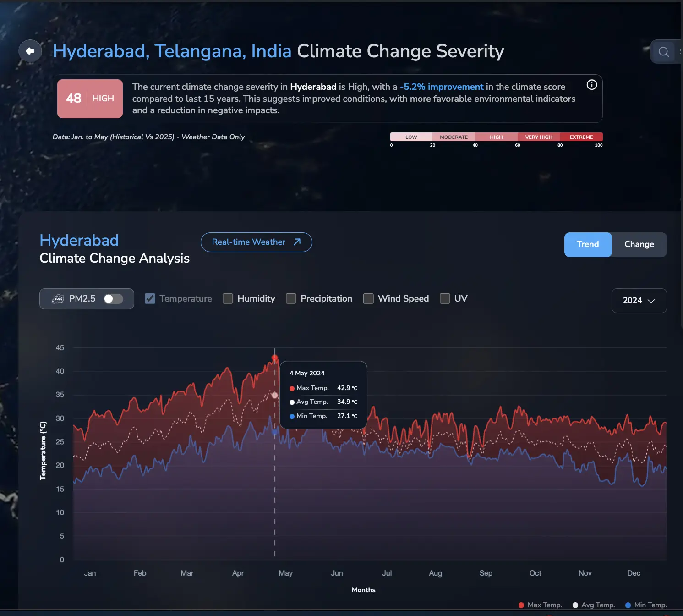Click the 34.9 °C Avg Temp. value
The image size is (683, 616).
pyautogui.click(x=347, y=401)
